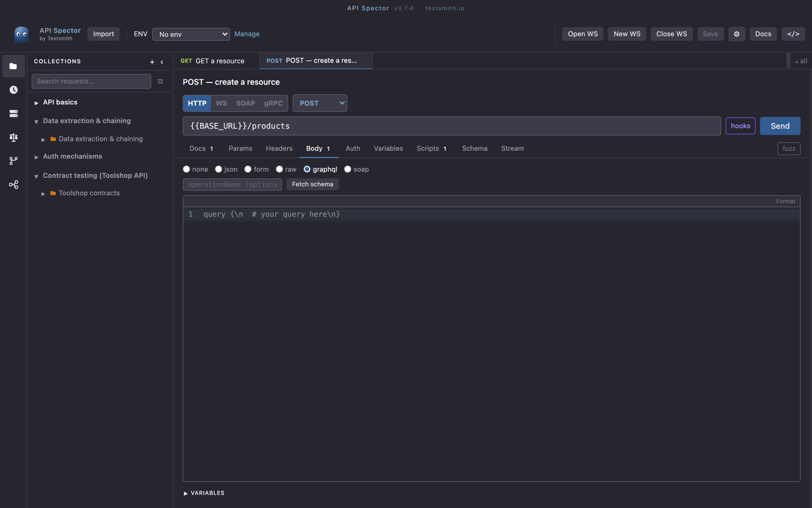Open the git branch icon in sidebar
The width and height of the screenshot is (812, 508).
tap(13, 161)
